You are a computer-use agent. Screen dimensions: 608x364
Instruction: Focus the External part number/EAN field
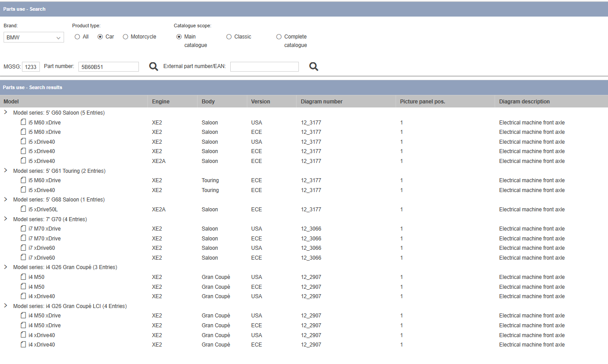coord(264,67)
